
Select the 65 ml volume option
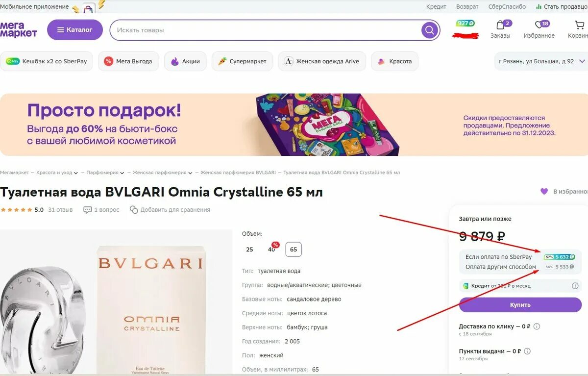pyautogui.click(x=294, y=250)
